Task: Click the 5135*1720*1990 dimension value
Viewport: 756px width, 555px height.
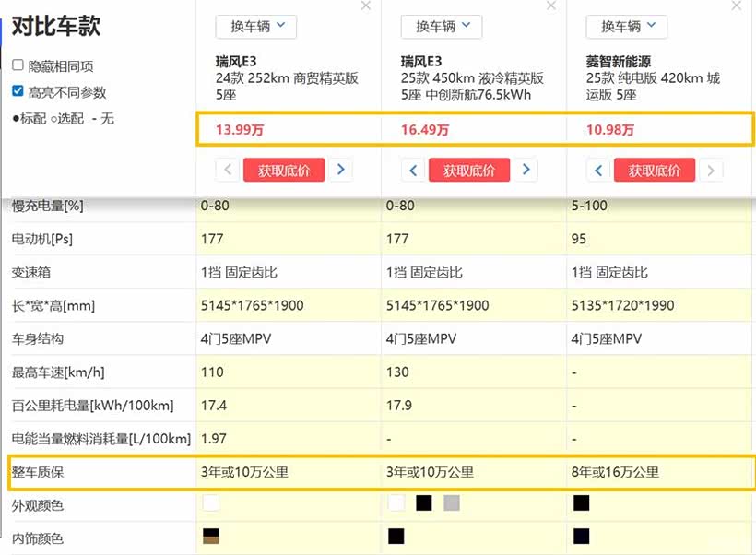Action: pyautogui.click(x=622, y=306)
